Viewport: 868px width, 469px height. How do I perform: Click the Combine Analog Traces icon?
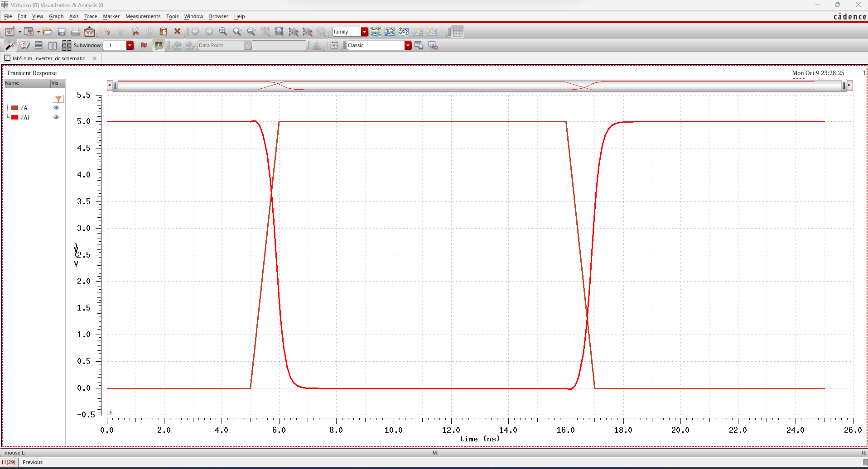[390, 32]
